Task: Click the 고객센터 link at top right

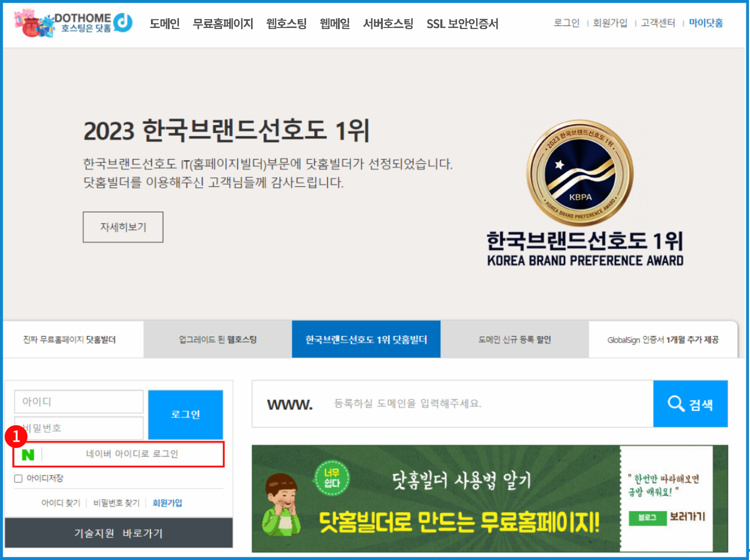Action: point(657,23)
